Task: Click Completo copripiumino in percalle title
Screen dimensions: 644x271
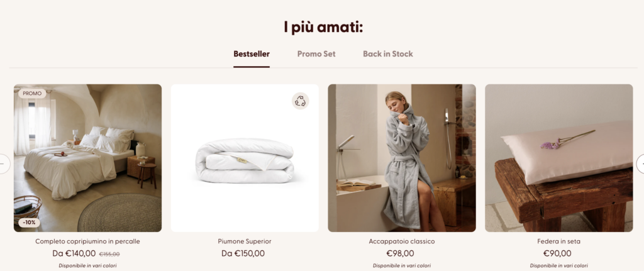Action: (87, 241)
